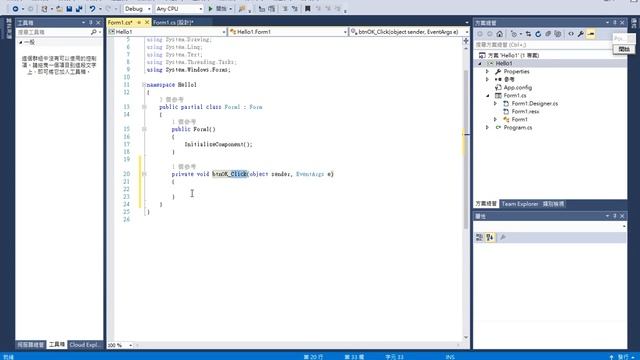This screenshot has width=640, height=360.
Task: Open the Debug configuration dropdown
Action: 138,9
